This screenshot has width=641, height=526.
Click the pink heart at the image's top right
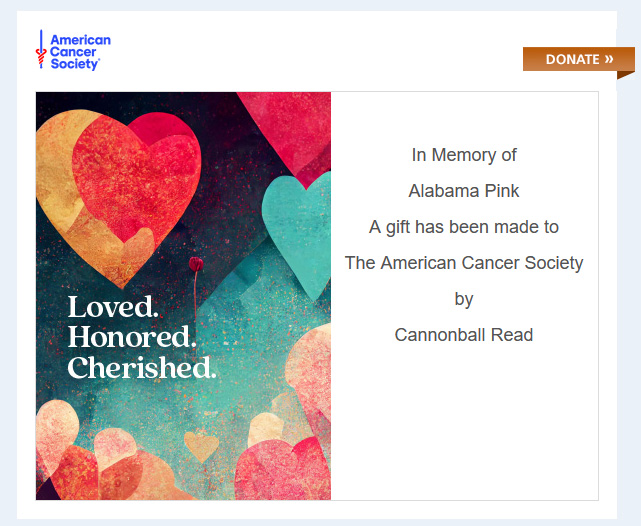point(286,122)
